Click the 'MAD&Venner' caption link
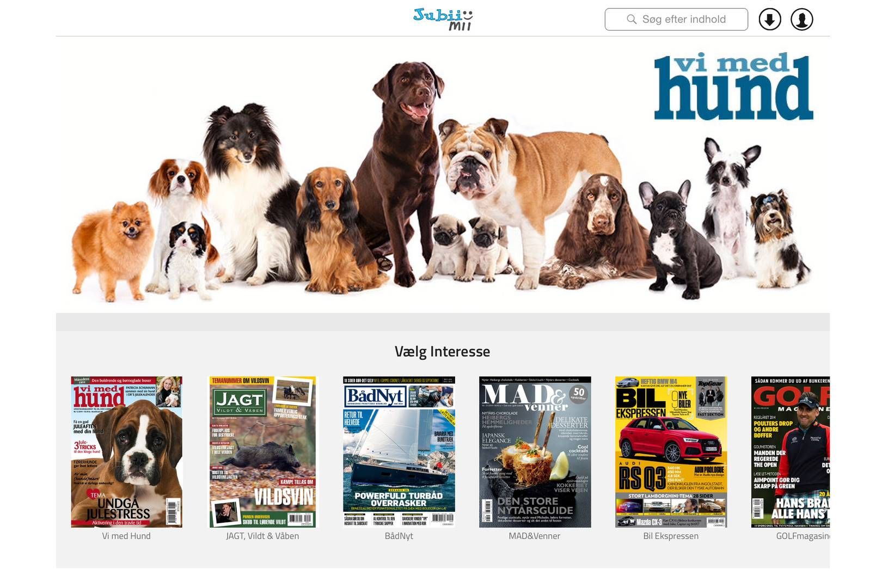The height and width of the screenshot is (588, 882). click(535, 536)
